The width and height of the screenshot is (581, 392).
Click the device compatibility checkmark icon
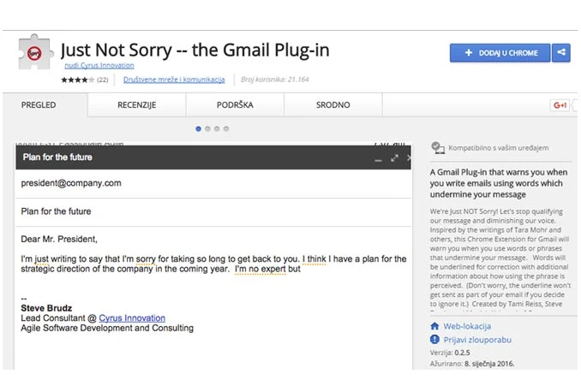click(438, 148)
